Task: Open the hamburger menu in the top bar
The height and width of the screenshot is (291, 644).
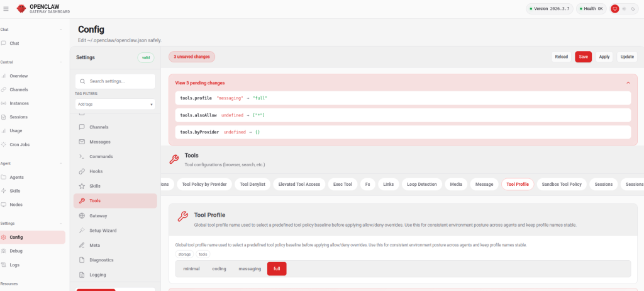Action: 6,9
